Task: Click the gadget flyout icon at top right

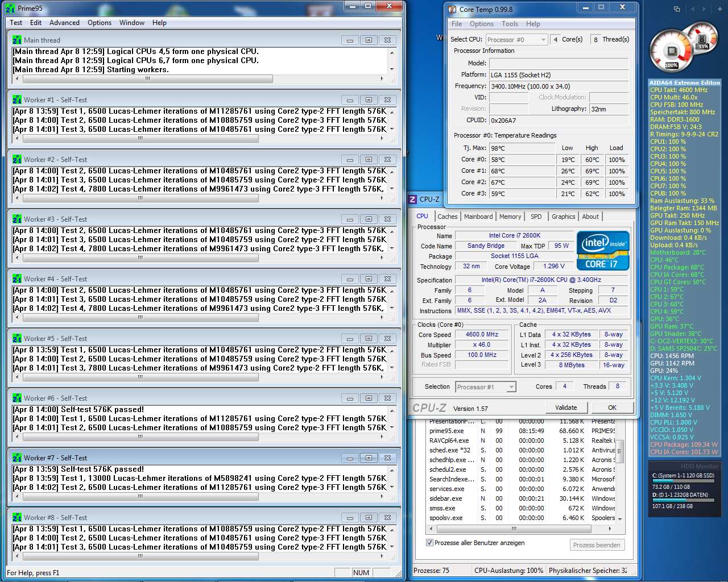Action: [677, 9]
